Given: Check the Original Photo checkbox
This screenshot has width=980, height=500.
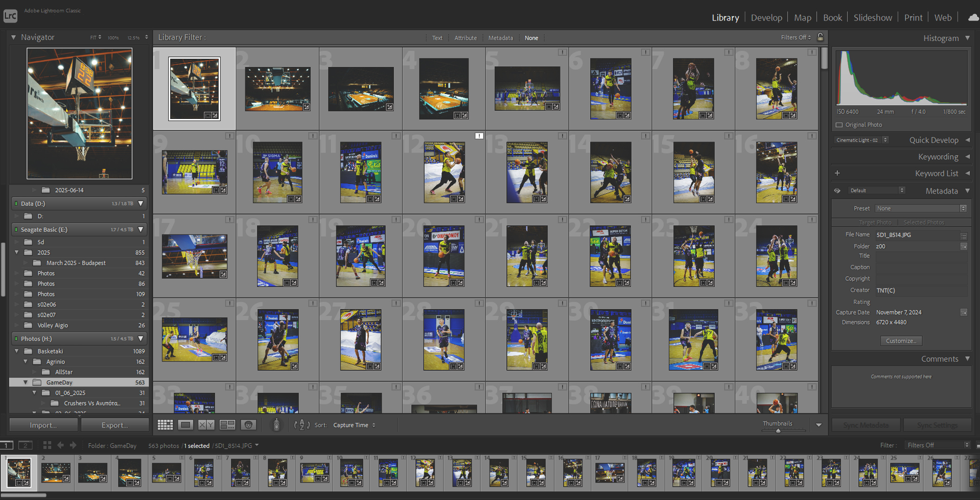Looking at the screenshot, I should [x=838, y=125].
